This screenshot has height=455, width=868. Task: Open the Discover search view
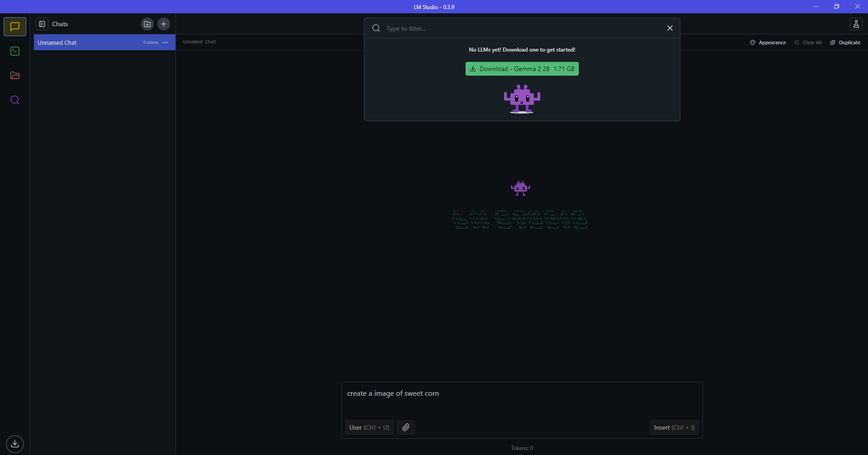15,100
